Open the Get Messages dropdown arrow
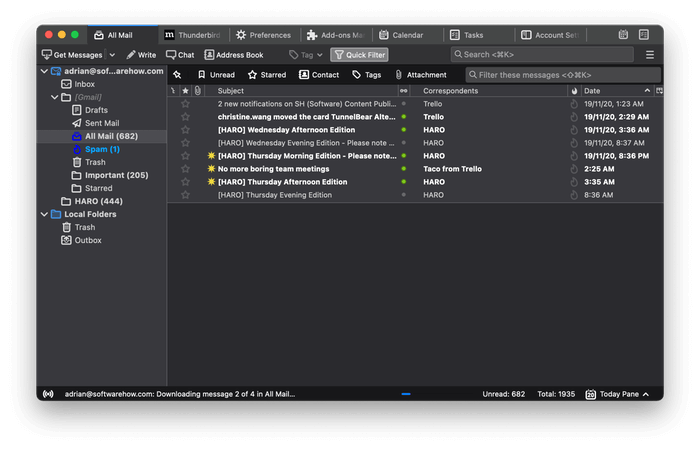This screenshot has height=449, width=700. pyautogui.click(x=112, y=54)
